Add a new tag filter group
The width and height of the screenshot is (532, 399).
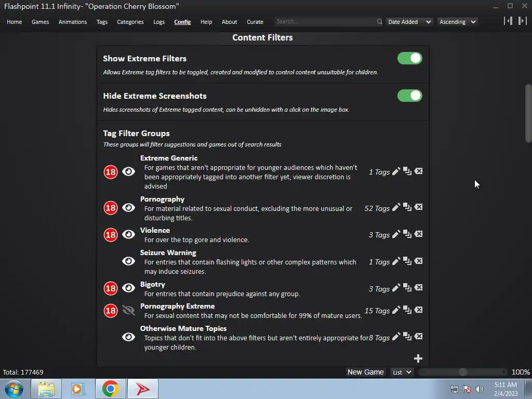(418, 358)
